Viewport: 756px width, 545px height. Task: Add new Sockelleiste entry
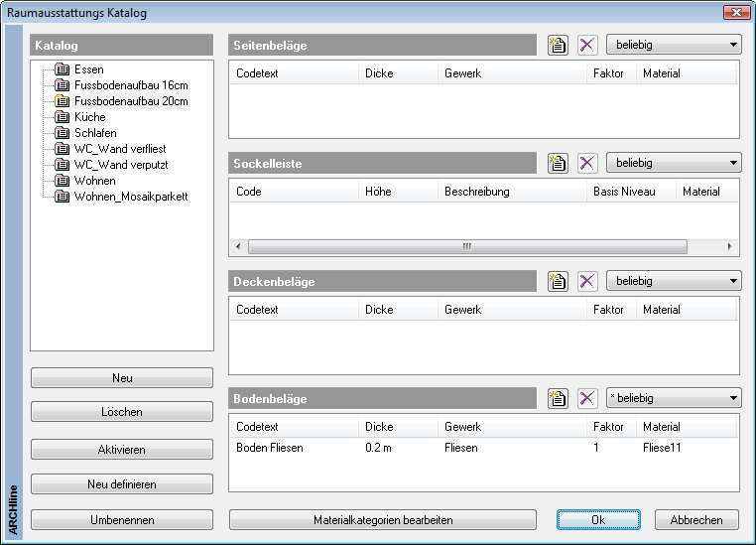[558, 164]
